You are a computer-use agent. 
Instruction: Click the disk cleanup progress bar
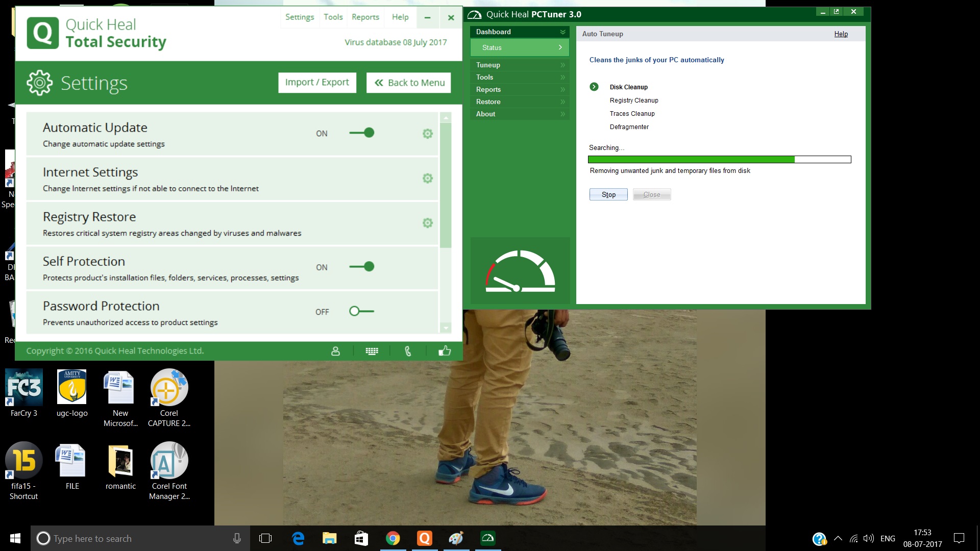(x=720, y=160)
